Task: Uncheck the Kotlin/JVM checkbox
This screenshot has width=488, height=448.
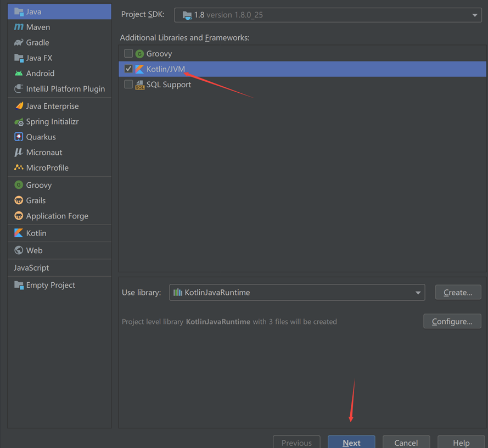Action: point(128,69)
